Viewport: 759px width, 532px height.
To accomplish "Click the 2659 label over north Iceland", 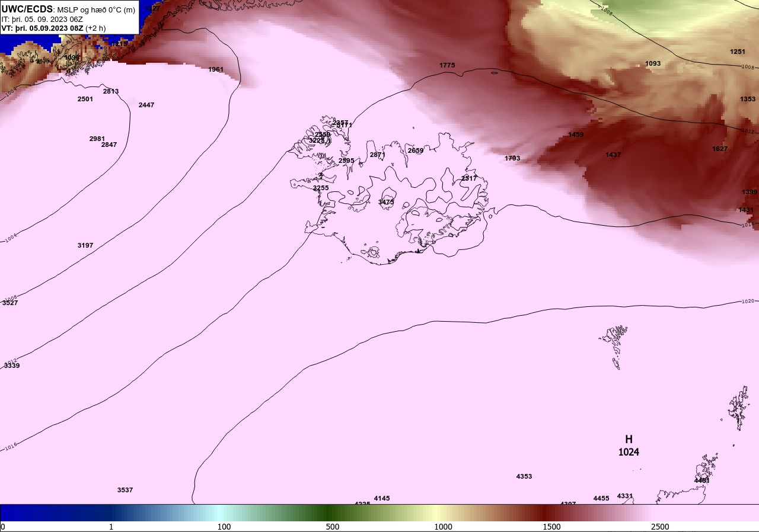I will pyautogui.click(x=416, y=150).
